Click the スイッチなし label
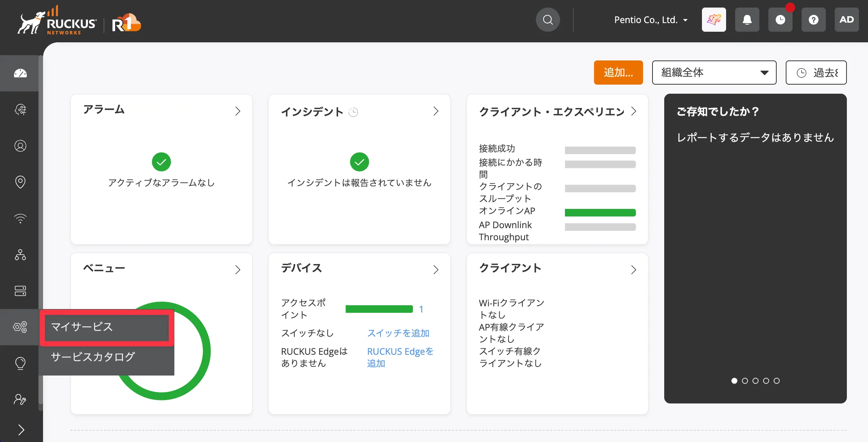Screen dimensions: 868x442 tap(307, 333)
